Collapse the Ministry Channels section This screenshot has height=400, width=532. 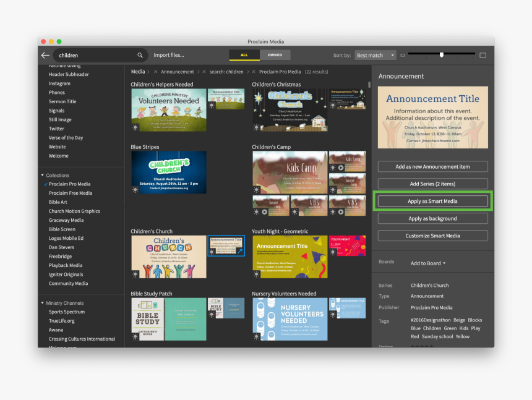coord(43,303)
